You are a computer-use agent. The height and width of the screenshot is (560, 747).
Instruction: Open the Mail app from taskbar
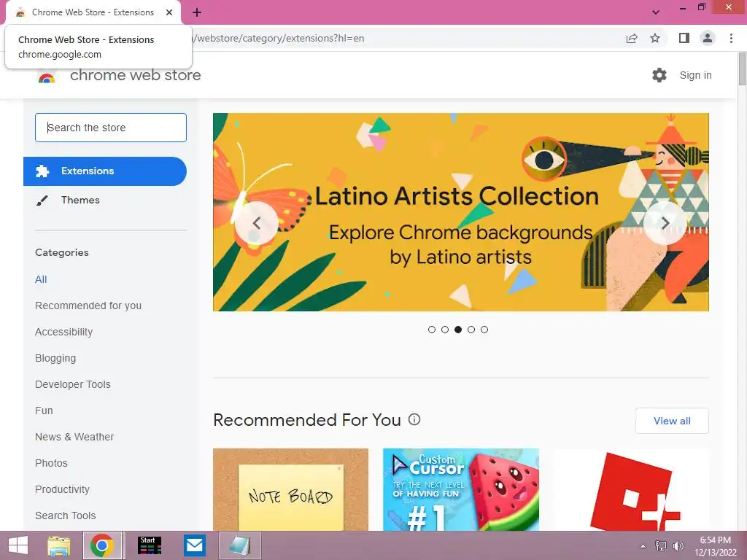click(195, 545)
